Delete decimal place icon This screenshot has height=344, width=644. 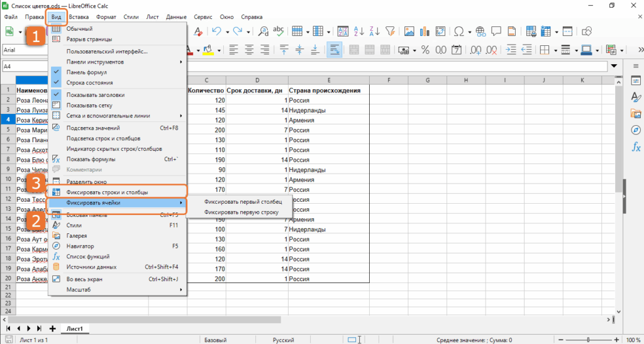(x=492, y=50)
